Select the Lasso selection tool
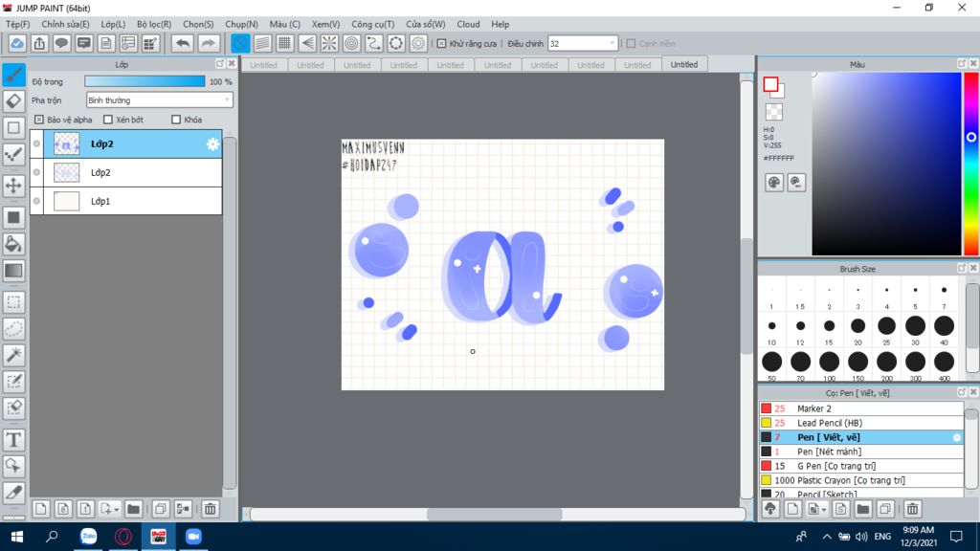The height and width of the screenshot is (551, 980). click(13, 329)
